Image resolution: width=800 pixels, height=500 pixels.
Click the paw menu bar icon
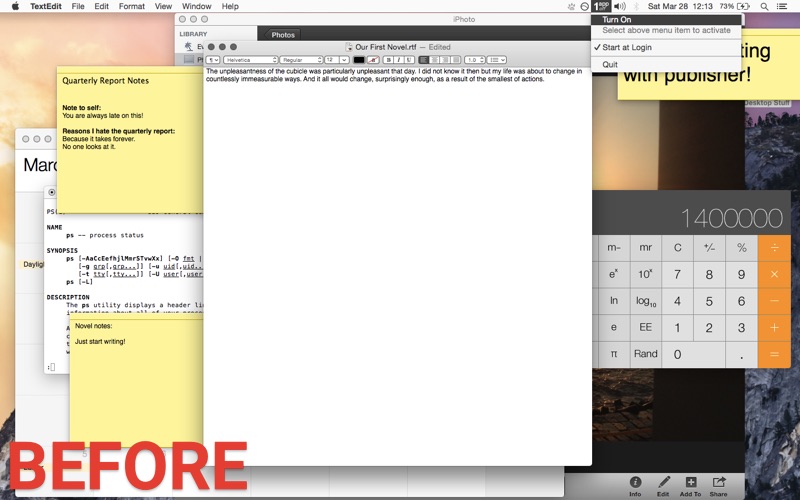[571, 6]
